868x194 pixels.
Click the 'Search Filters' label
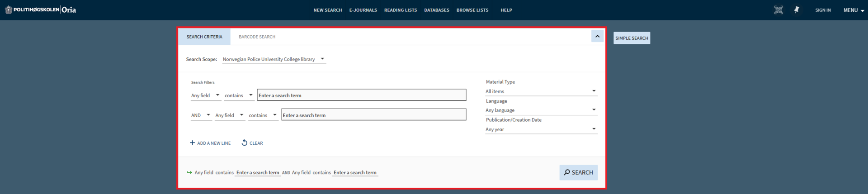point(203,82)
